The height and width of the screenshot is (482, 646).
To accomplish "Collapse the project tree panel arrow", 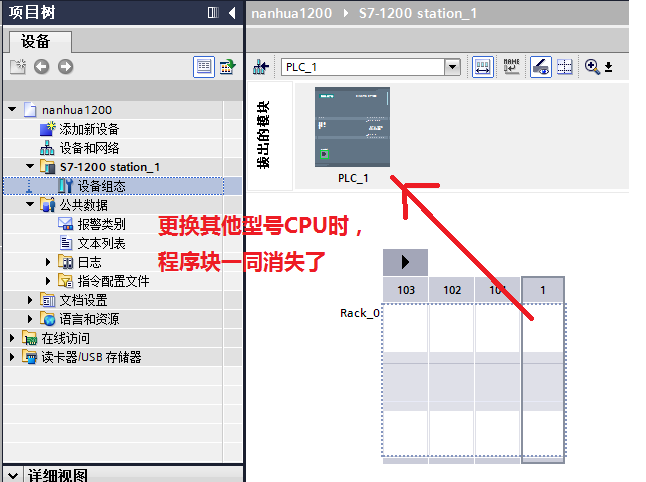I will (232, 13).
